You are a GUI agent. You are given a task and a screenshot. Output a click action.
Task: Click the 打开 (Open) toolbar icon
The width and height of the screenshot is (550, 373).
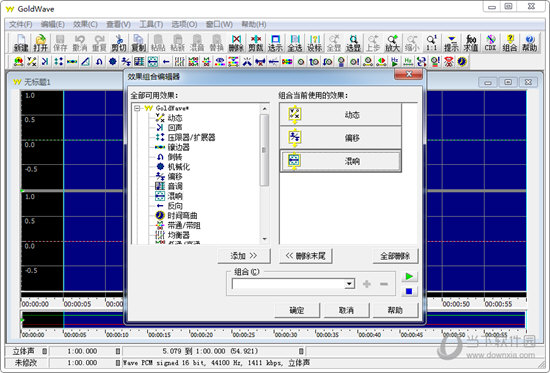(x=40, y=43)
